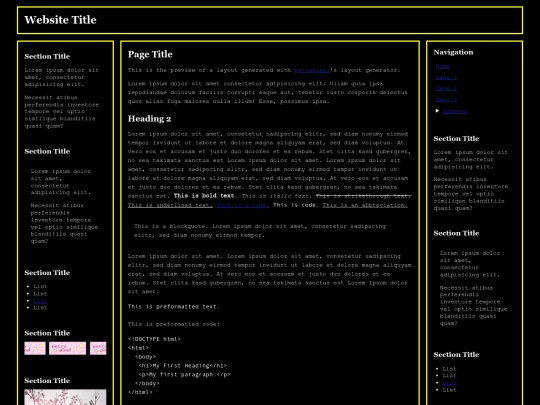This screenshot has width=540, height=405.
Task: Click the '<h1>My First Heading</h1>' code line
Action: pyautogui.click(x=183, y=366)
